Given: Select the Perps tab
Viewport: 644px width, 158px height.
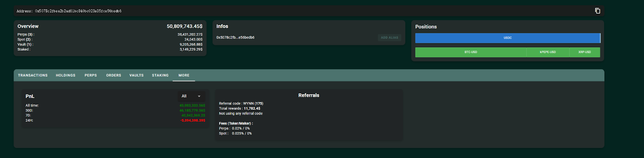Looking at the screenshot, I should click(91, 75).
